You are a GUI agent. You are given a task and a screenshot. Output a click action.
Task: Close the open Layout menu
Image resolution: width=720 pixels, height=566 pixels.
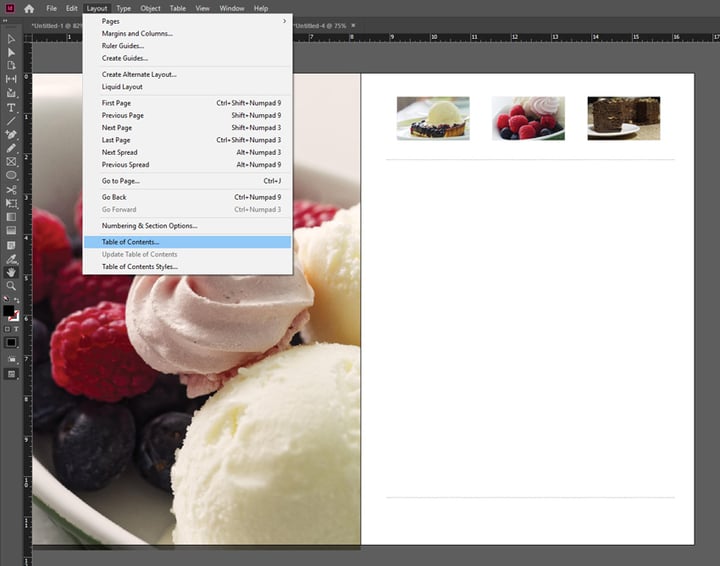[97, 8]
